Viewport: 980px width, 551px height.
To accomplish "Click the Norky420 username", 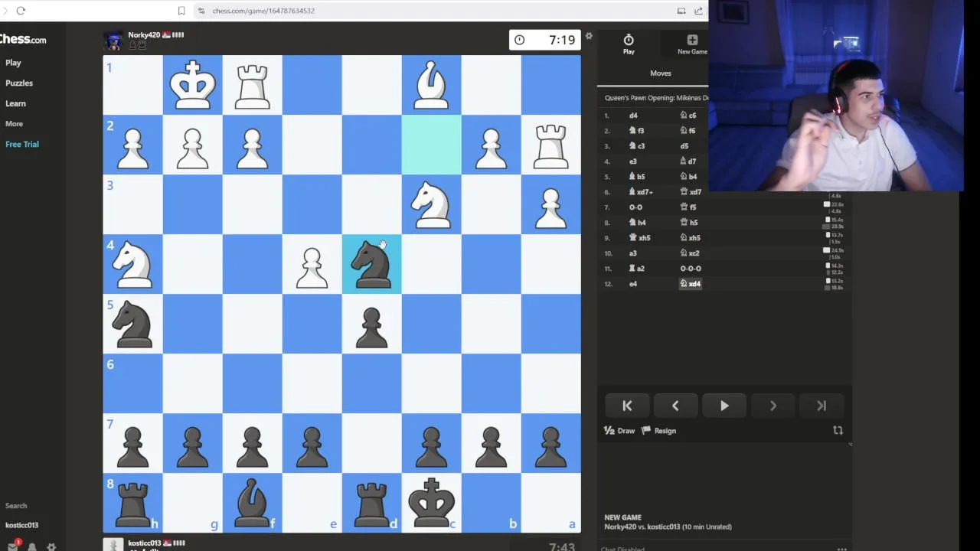I will tap(144, 35).
